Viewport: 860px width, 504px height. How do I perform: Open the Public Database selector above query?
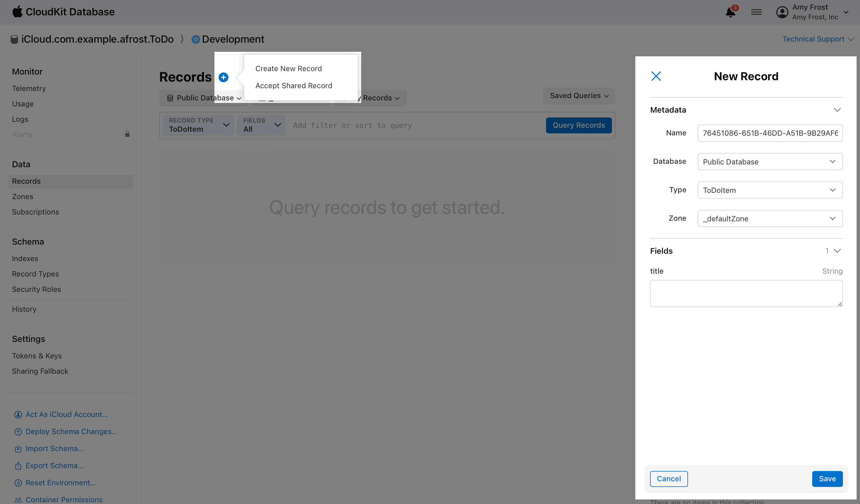coord(204,98)
